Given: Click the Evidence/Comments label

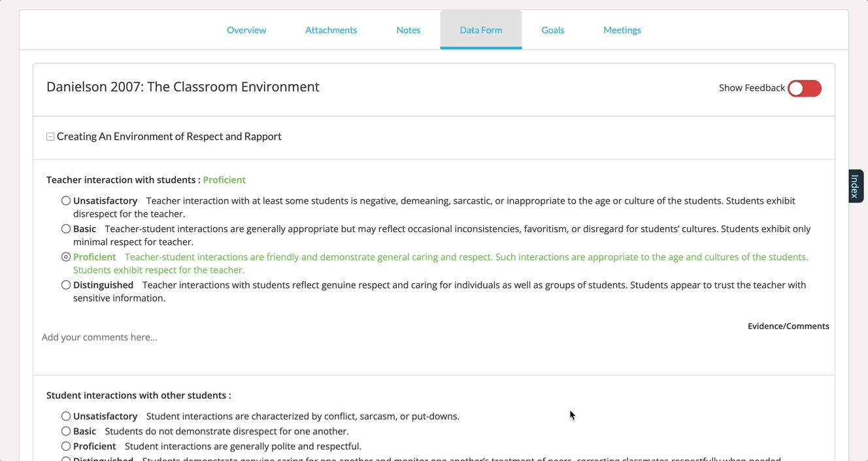Looking at the screenshot, I should (x=788, y=326).
